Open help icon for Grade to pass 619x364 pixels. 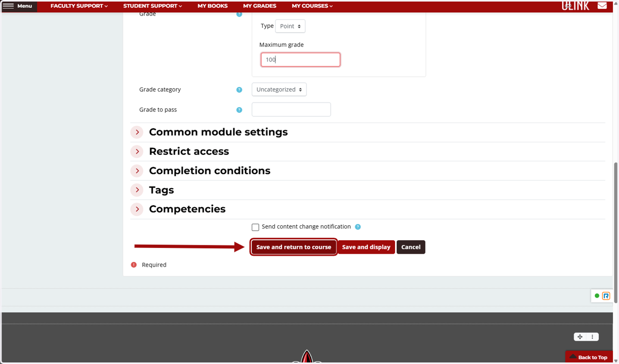(x=239, y=110)
